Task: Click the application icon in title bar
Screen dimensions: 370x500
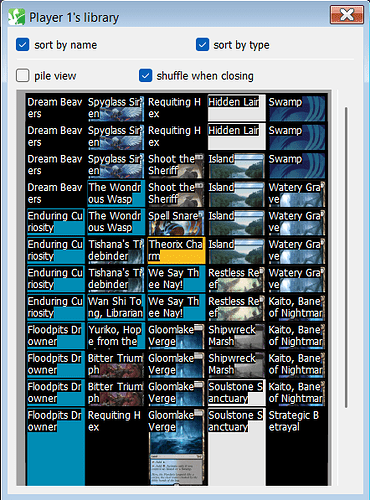Action: pos(17,17)
